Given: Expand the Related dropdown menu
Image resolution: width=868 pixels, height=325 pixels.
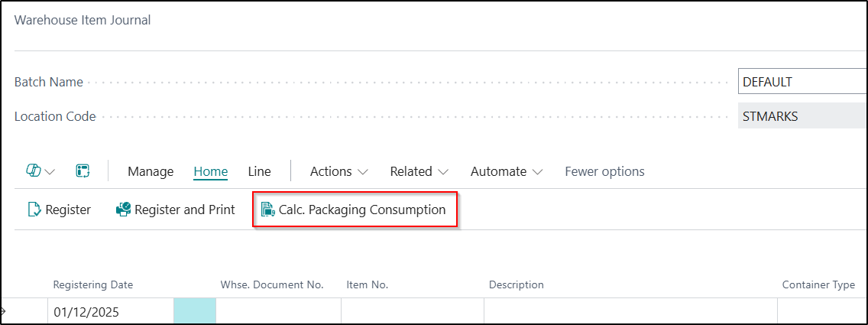Looking at the screenshot, I should point(419,171).
